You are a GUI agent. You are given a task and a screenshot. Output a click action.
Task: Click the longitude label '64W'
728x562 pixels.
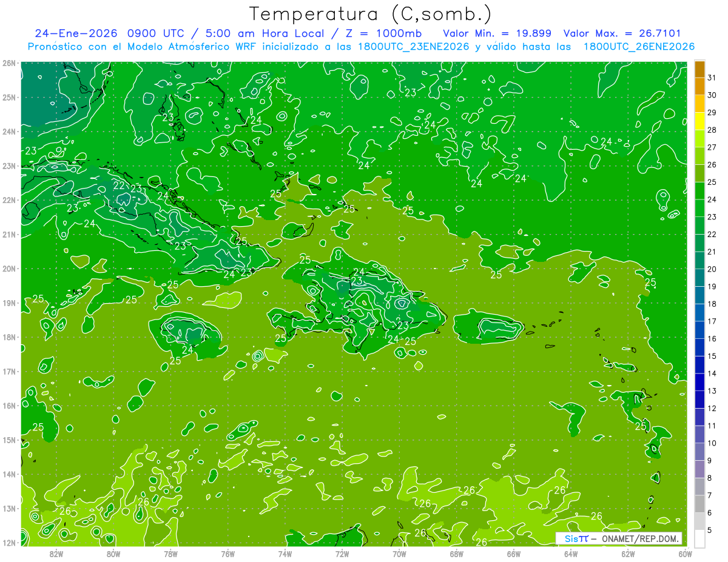(571, 554)
